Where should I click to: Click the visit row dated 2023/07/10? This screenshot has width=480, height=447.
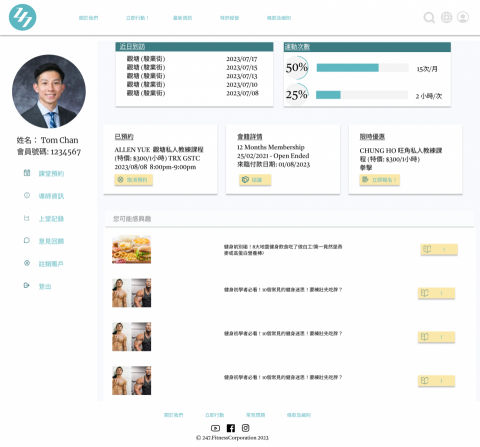tap(192, 85)
